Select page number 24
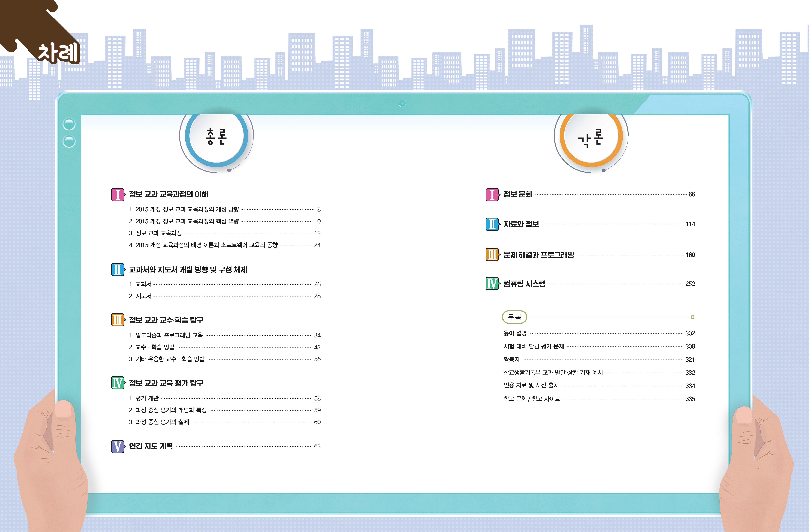This screenshot has height=532, width=809. [318, 245]
